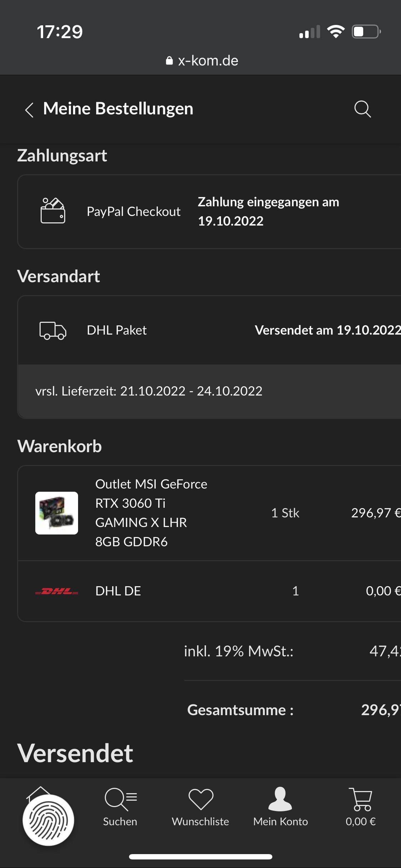Image resolution: width=401 pixels, height=868 pixels.
Task: Tap the DHL DE cart line item
Action: 210,591
